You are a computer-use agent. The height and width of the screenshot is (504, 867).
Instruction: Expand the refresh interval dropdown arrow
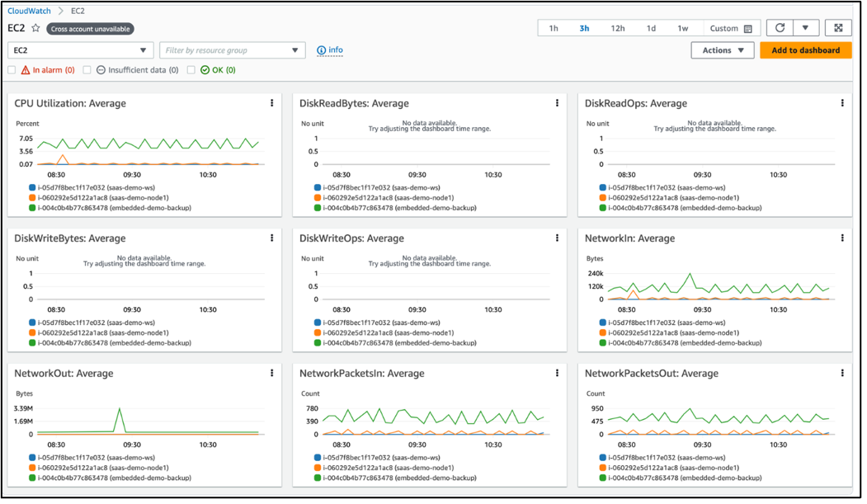coord(806,28)
